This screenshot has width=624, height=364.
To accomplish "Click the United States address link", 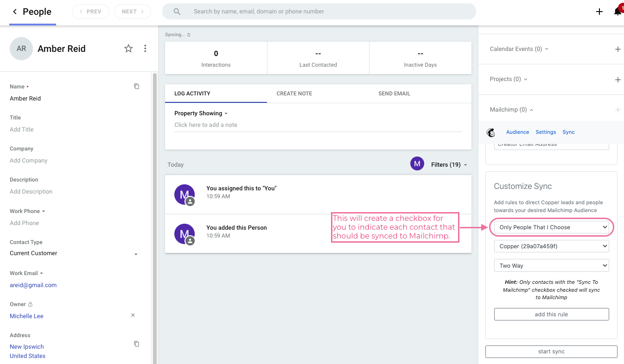I will click(27, 356).
